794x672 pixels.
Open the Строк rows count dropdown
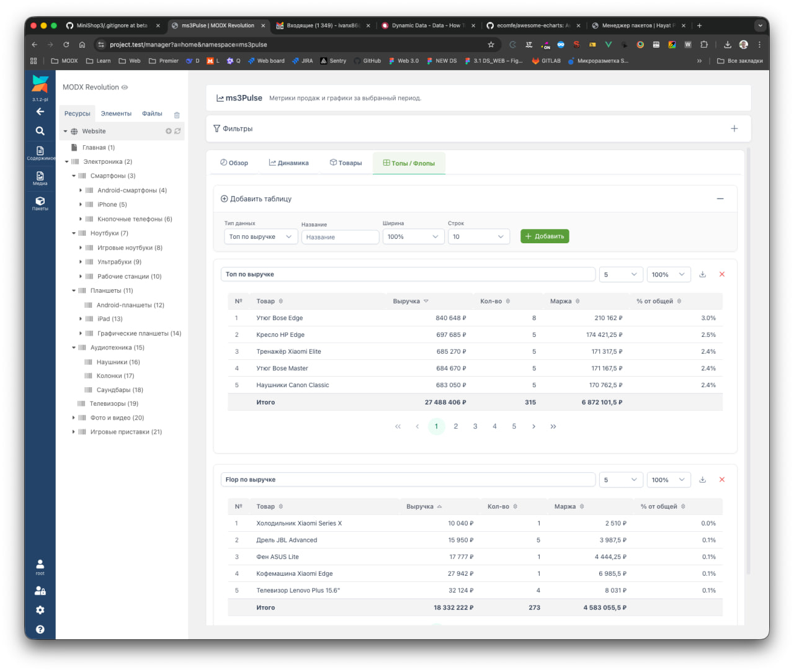(478, 237)
